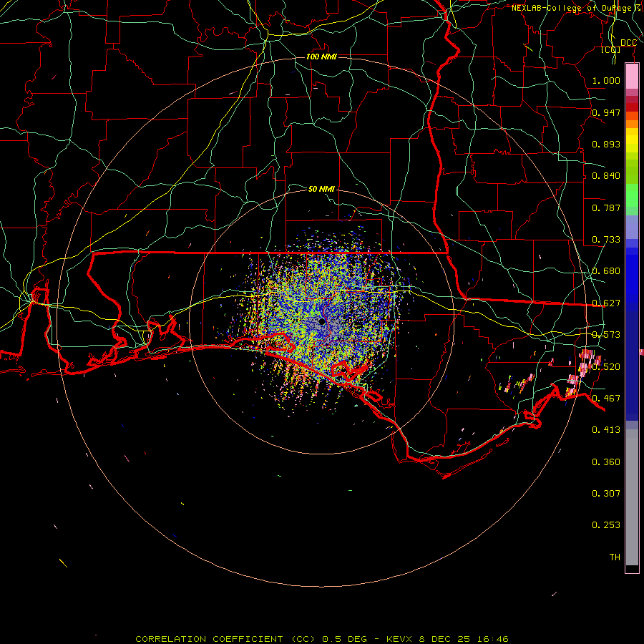Screen dimensions: 644x644
Task: Click the 1.000 scale value
Action: click(x=606, y=80)
